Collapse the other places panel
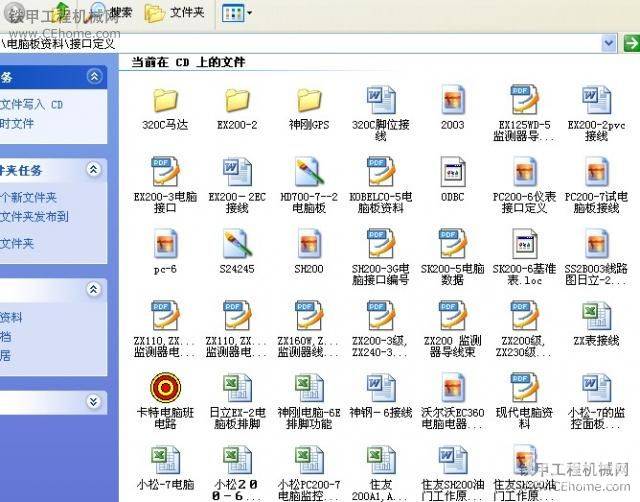This screenshot has width=640, height=502. [94, 289]
